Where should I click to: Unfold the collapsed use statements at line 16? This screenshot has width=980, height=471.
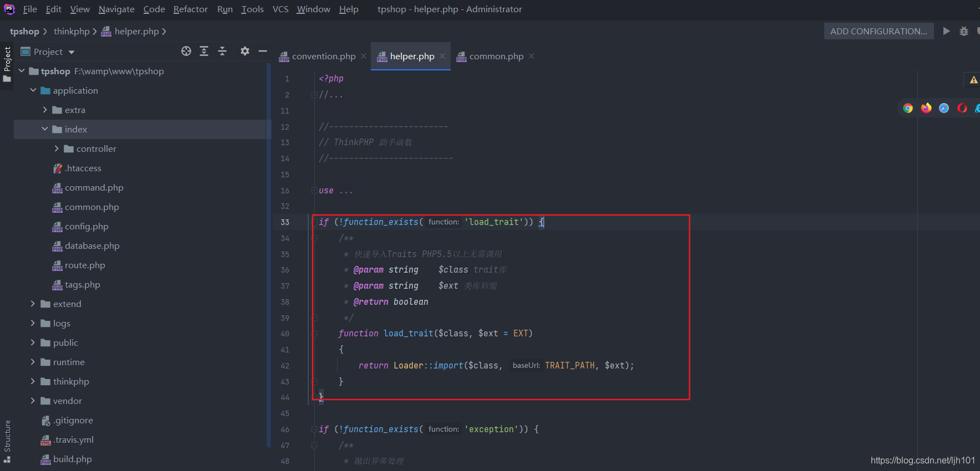(x=314, y=191)
